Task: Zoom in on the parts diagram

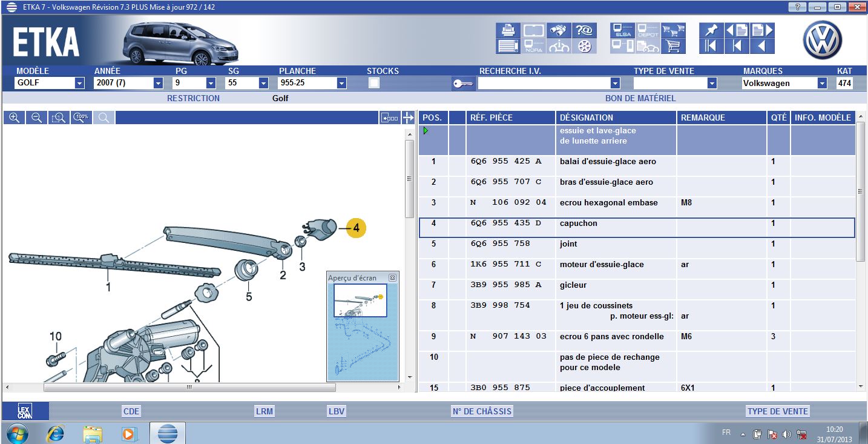Action: 15,118
